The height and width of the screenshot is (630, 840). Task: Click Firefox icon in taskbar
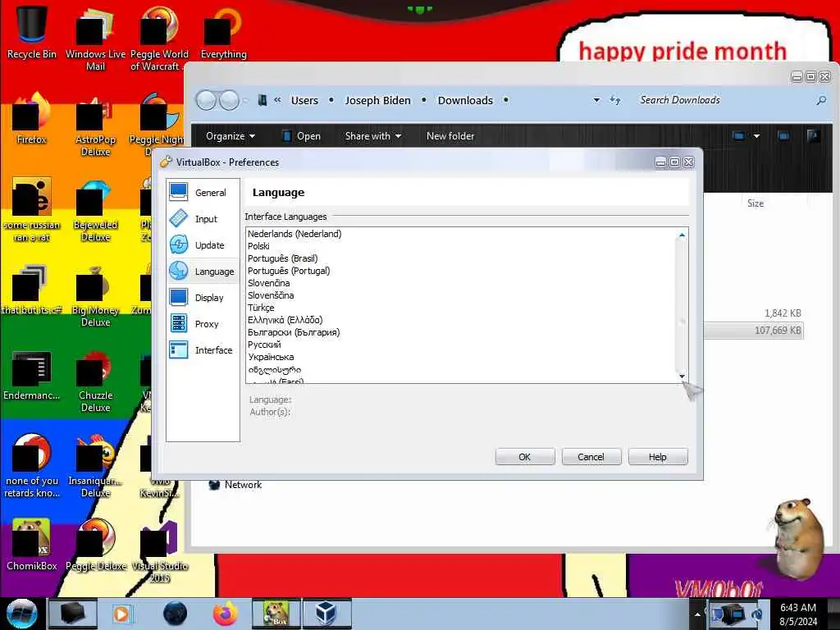pos(225,614)
